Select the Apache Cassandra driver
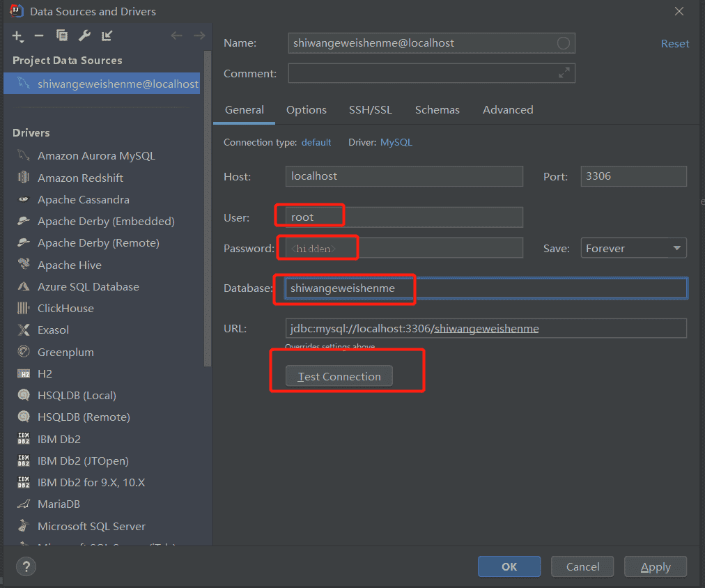This screenshot has width=705, height=588. coord(83,199)
